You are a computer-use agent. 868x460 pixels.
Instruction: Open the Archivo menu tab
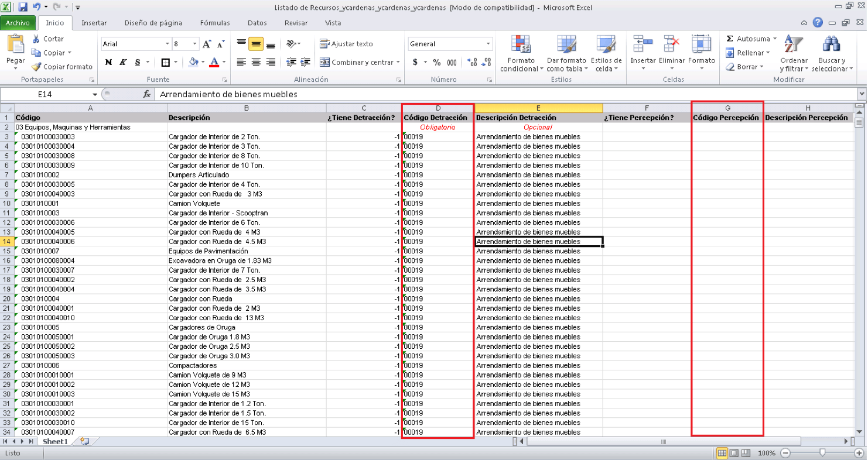click(18, 23)
